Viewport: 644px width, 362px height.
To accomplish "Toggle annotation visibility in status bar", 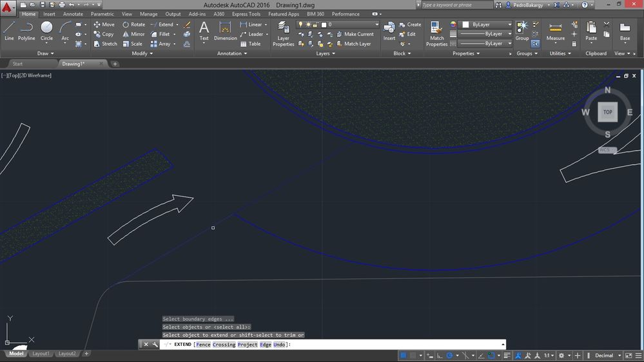I will tap(518, 356).
